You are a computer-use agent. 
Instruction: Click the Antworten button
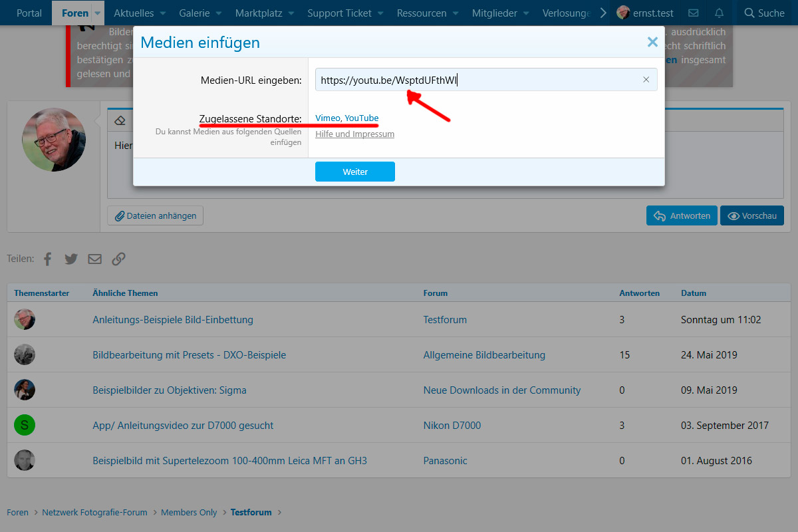pyautogui.click(x=682, y=215)
